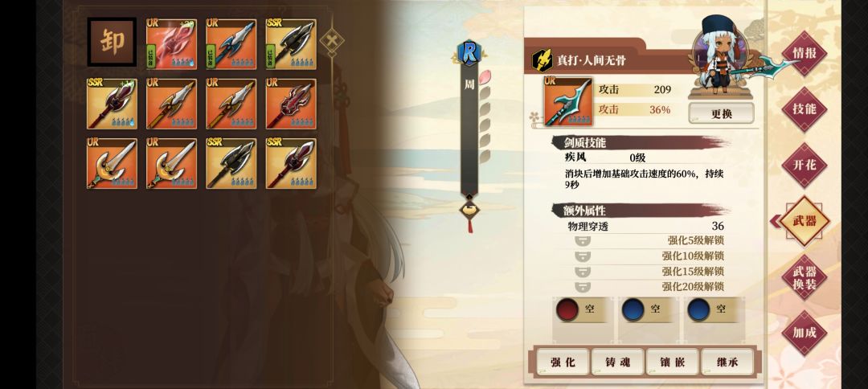
Task: Click the red empty gem slot
Action: pos(567,310)
